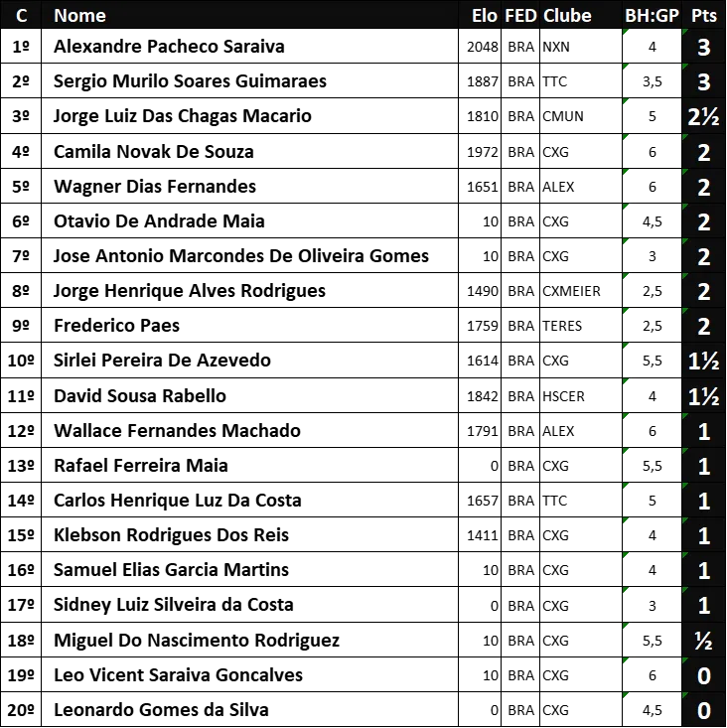Select the HSCER club cell
This screenshot has height=728, width=727.
[x=581, y=396]
